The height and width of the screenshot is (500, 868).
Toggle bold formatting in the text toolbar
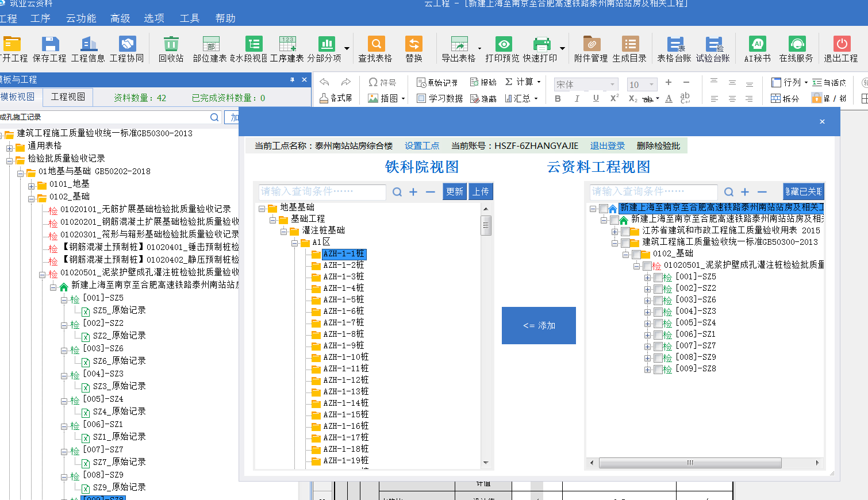(x=559, y=99)
